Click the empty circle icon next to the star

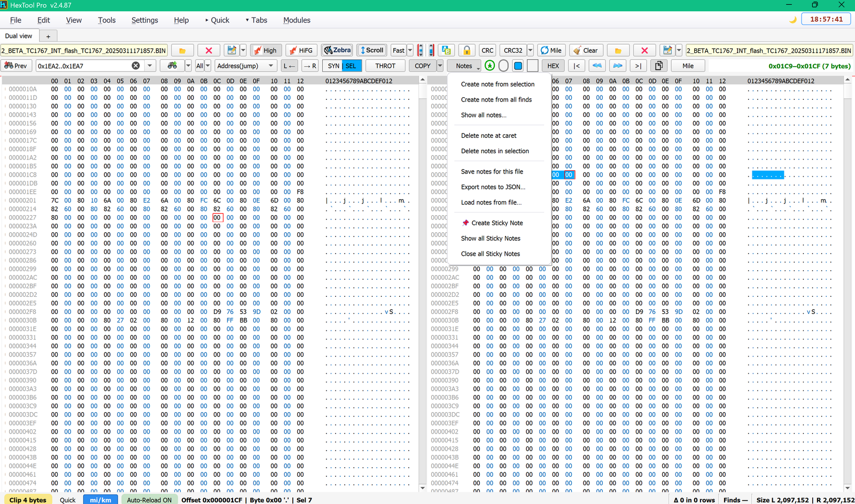coord(503,66)
